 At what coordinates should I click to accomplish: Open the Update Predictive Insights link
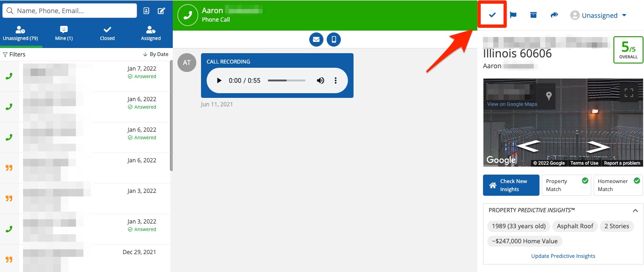tap(563, 256)
